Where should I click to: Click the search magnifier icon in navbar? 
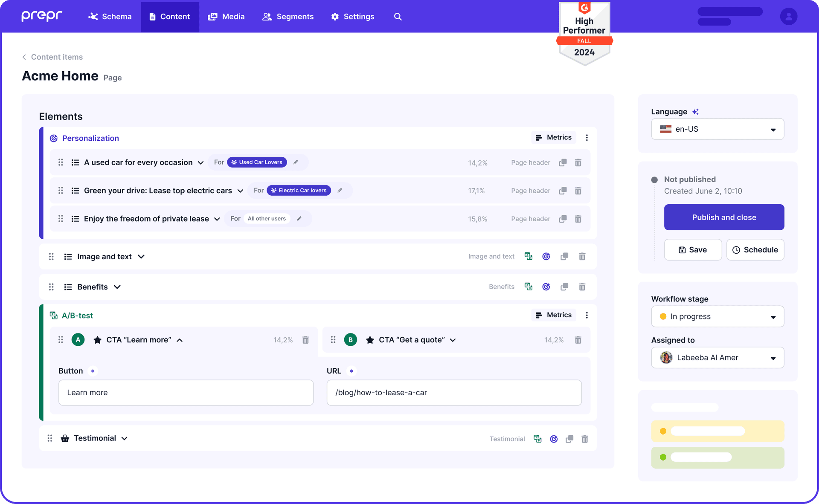tap(398, 17)
